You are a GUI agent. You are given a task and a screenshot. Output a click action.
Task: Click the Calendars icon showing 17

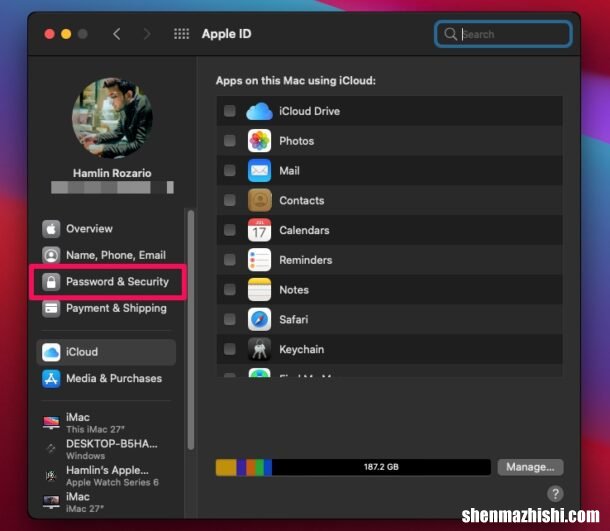tap(259, 230)
